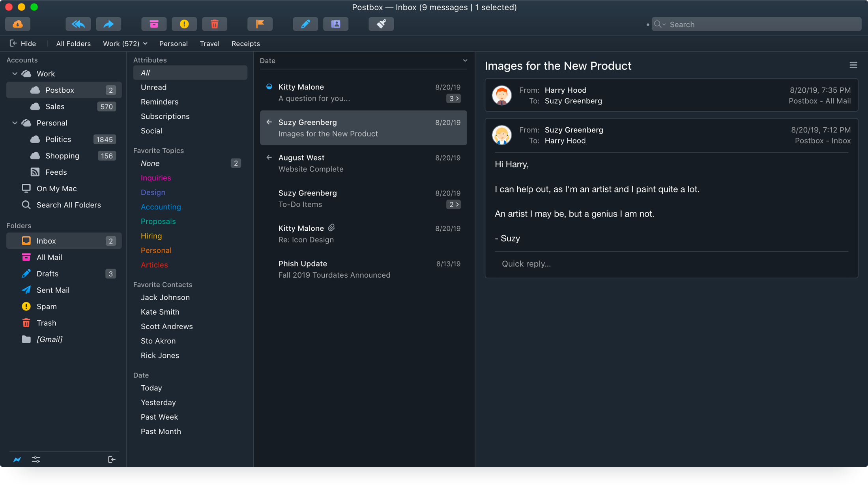Forward the message with the arrow icon
This screenshot has height=489, width=868.
tap(108, 24)
